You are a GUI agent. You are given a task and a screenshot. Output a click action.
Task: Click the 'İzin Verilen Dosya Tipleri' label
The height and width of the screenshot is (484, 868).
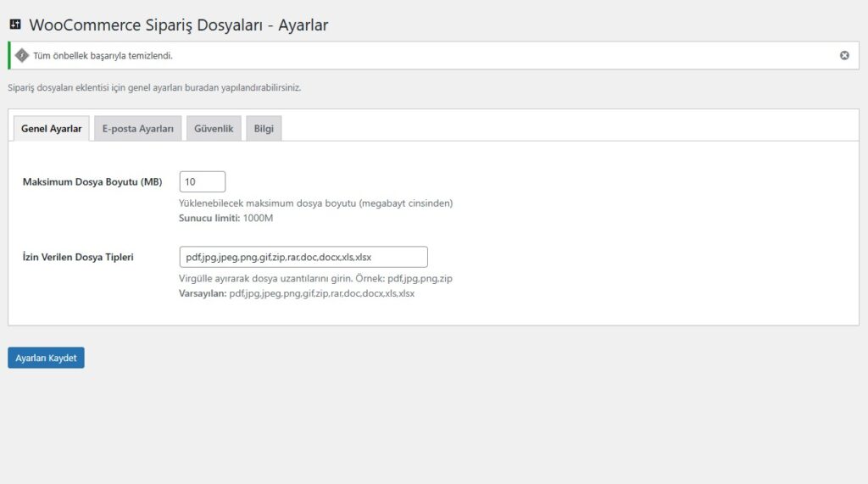point(78,257)
